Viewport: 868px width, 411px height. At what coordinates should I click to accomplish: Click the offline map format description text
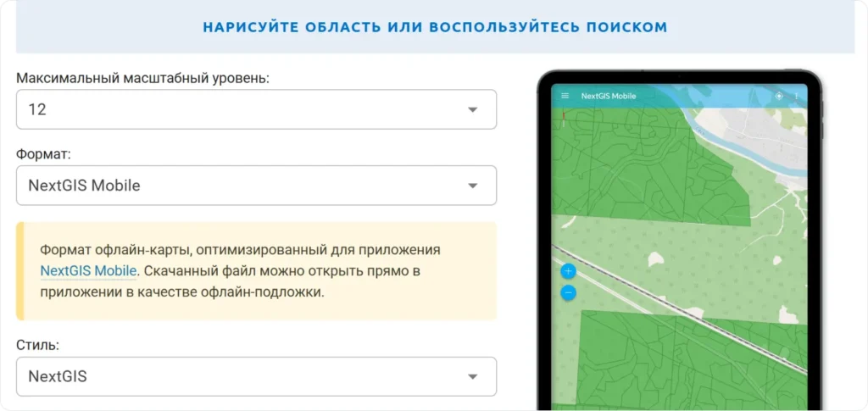point(240,271)
